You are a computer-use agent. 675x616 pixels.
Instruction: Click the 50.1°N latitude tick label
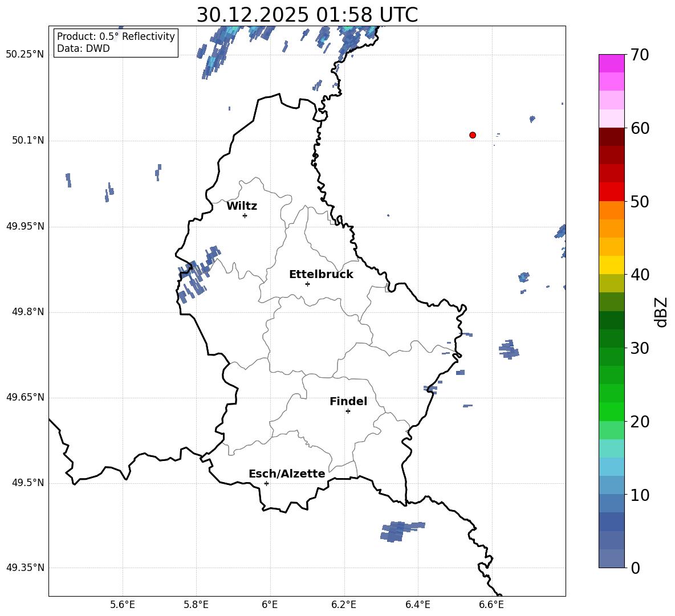pyautogui.click(x=27, y=141)
